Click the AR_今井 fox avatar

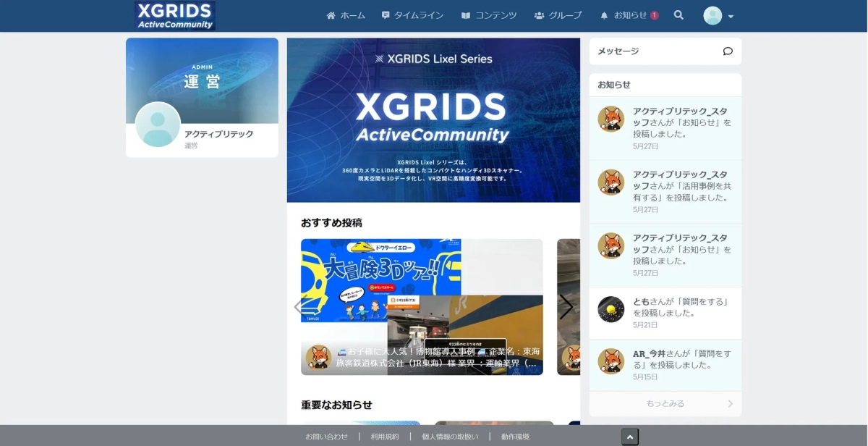611,361
